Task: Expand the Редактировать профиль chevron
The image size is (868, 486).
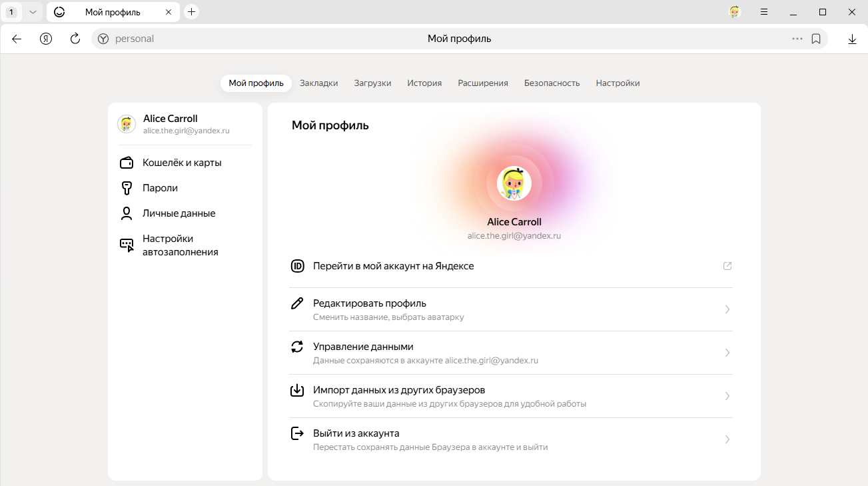Action: (x=727, y=309)
